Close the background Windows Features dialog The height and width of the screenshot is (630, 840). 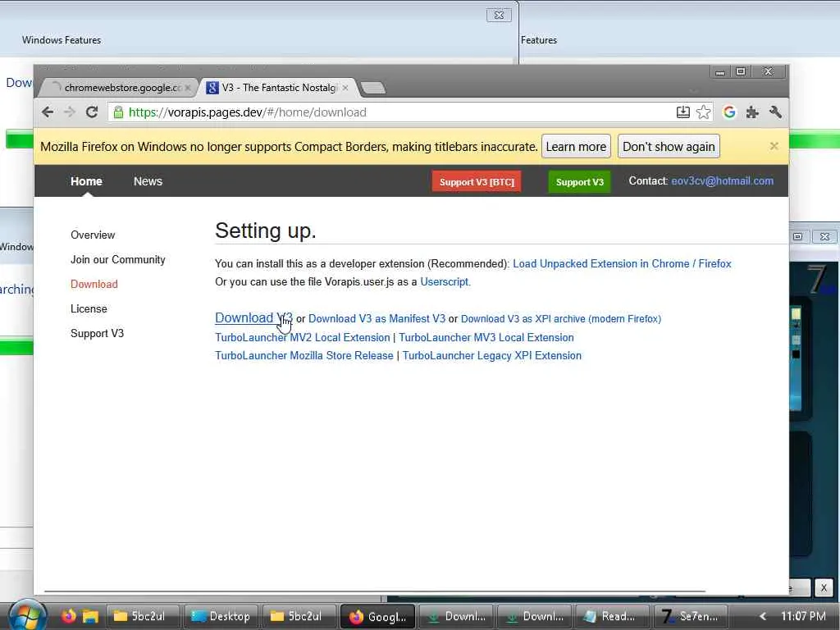pos(499,15)
